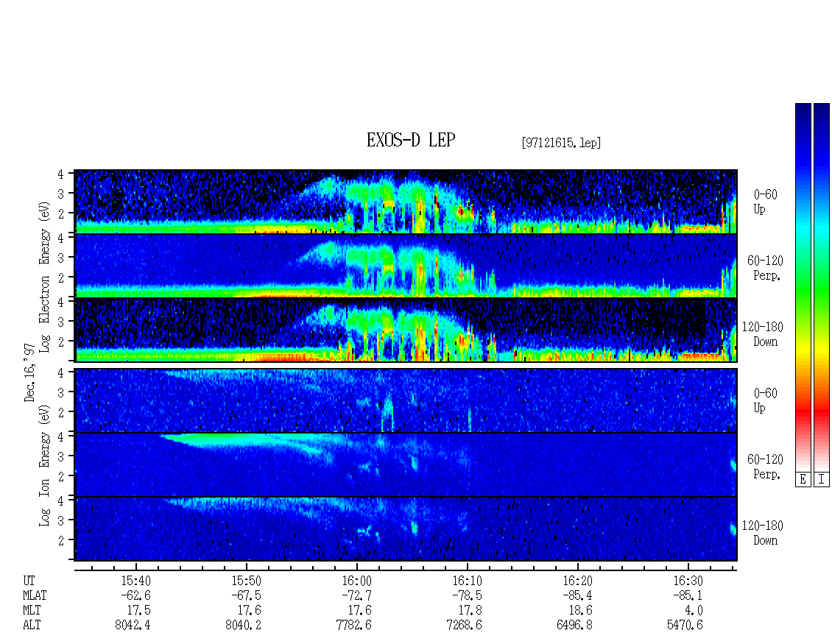The width and height of the screenshot is (832, 644).
Task: Click the ion color bar labeled I
Action: 822,287
